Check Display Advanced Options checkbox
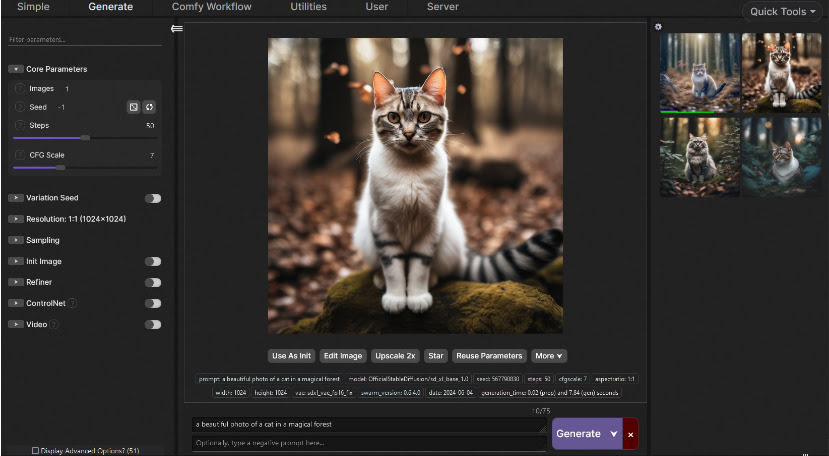The image size is (829, 456). tap(36, 450)
